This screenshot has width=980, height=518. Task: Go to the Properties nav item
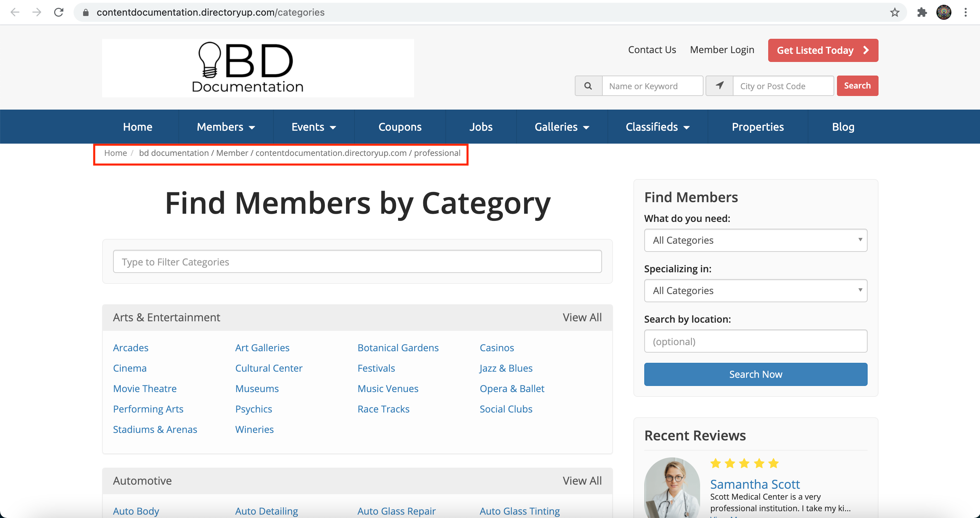pyautogui.click(x=757, y=127)
